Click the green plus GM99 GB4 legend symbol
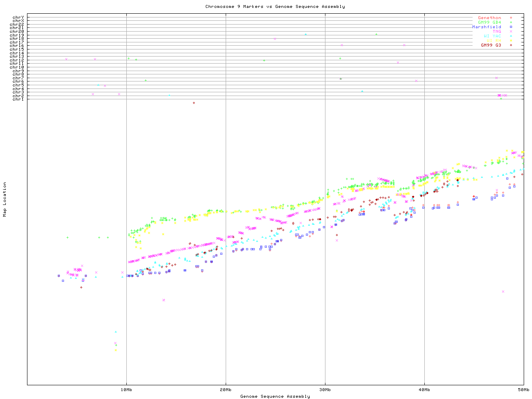532x399 pixels. 511,22
